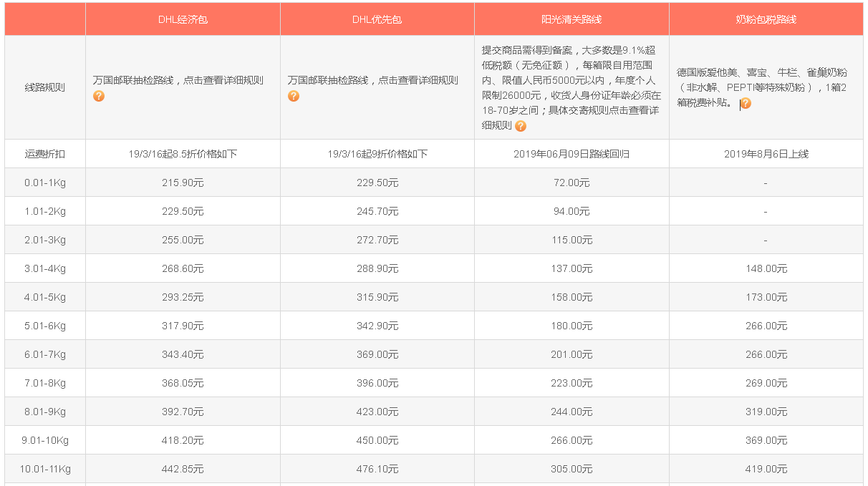Click the help icon under DHL优先包 rules
Image resolution: width=868 pixels, height=486 pixels.
[x=294, y=96]
